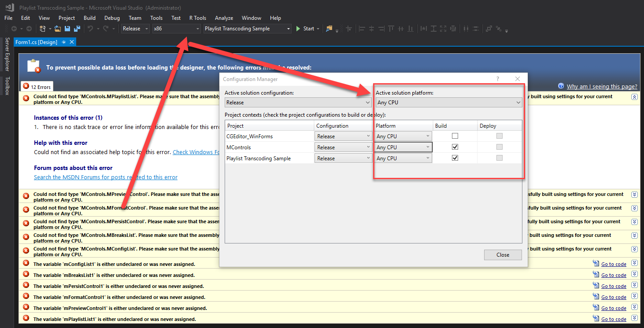Close the Form1.cs [Design] tab

click(x=72, y=42)
